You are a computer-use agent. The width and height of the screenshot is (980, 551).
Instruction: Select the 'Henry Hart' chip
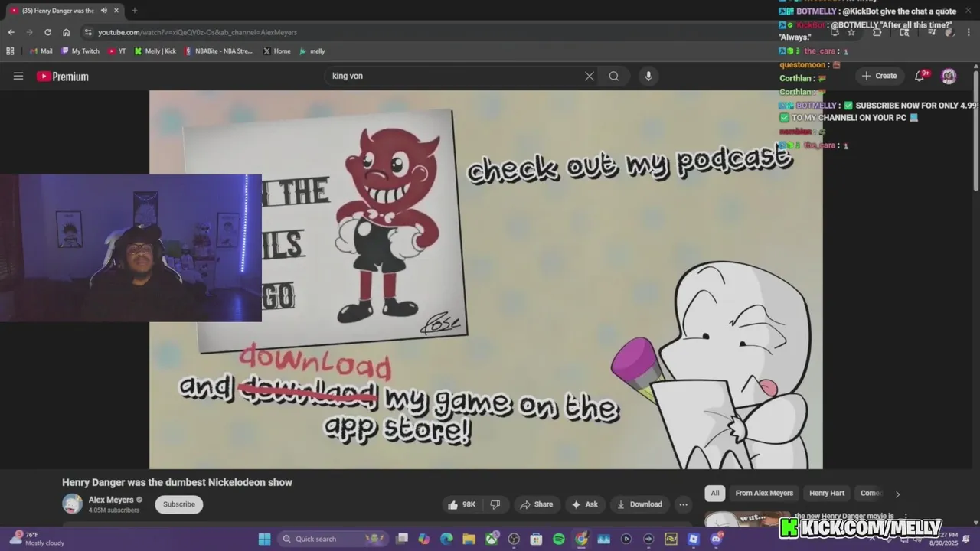pos(827,493)
